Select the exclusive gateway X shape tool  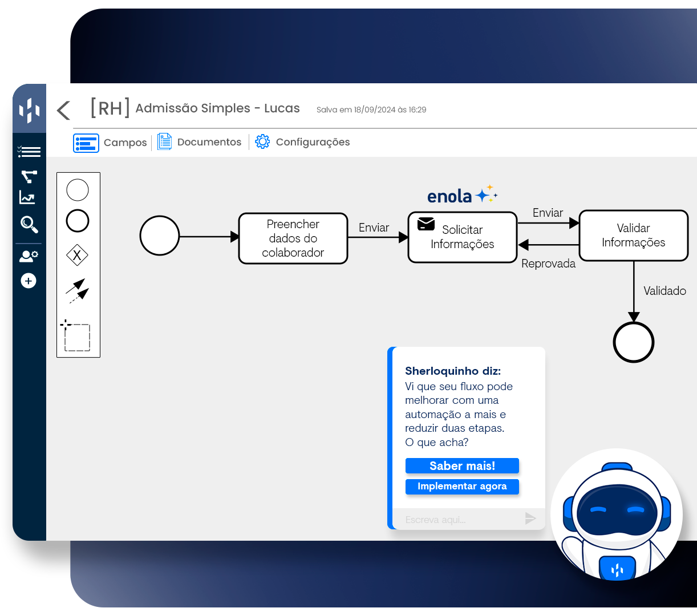pyautogui.click(x=78, y=255)
